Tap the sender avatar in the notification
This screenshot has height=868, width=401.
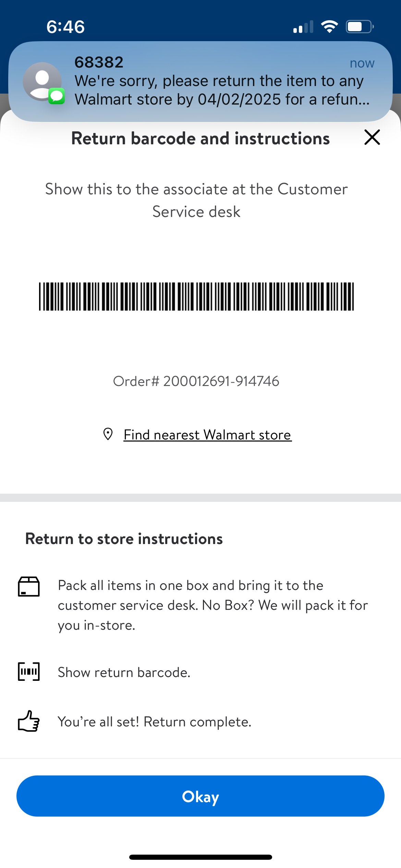[x=42, y=81]
